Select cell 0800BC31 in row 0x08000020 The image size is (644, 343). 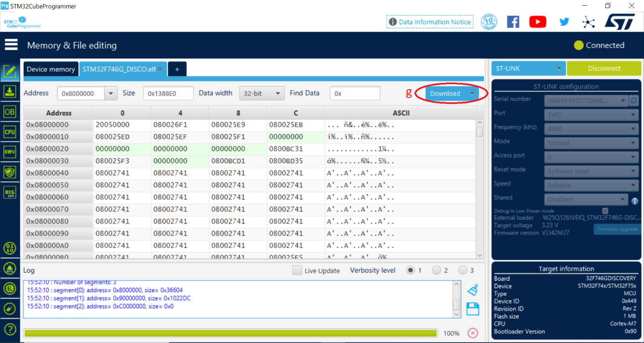[295, 149]
